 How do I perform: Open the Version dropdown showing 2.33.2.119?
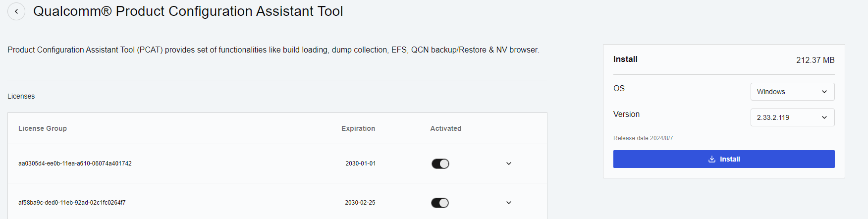tap(792, 117)
